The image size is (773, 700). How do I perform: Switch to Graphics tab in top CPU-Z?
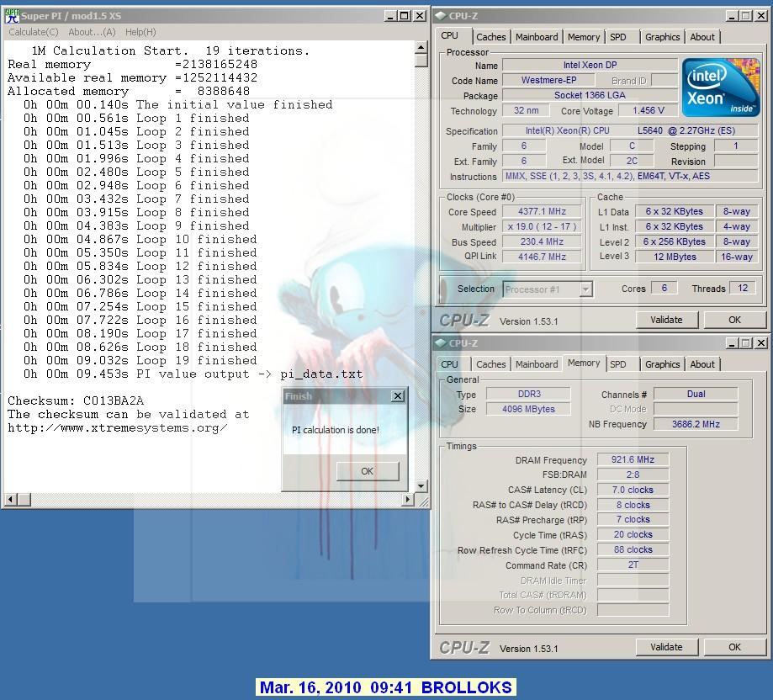(x=662, y=37)
